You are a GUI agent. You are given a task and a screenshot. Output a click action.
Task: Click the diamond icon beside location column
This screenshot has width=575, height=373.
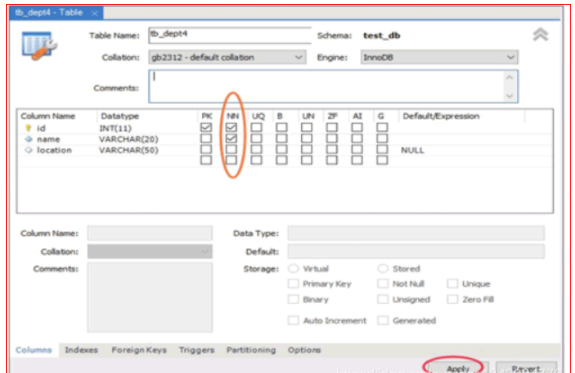(29, 150)
